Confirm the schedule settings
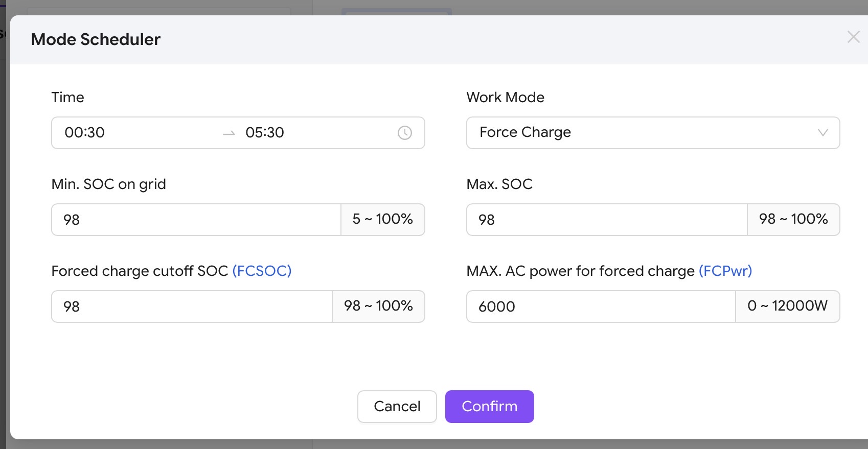 click(489, 407)
